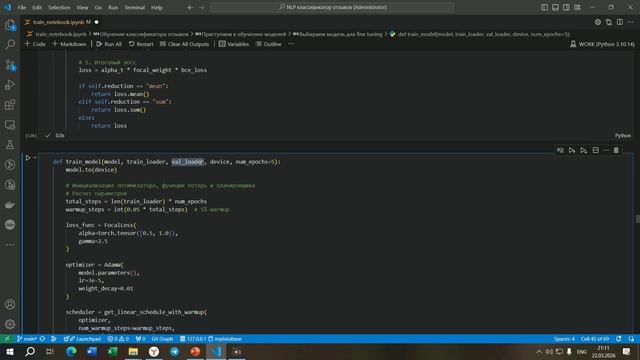Split the editor to the right
This screenshot has width=640, height=360.
pos(620,22)
